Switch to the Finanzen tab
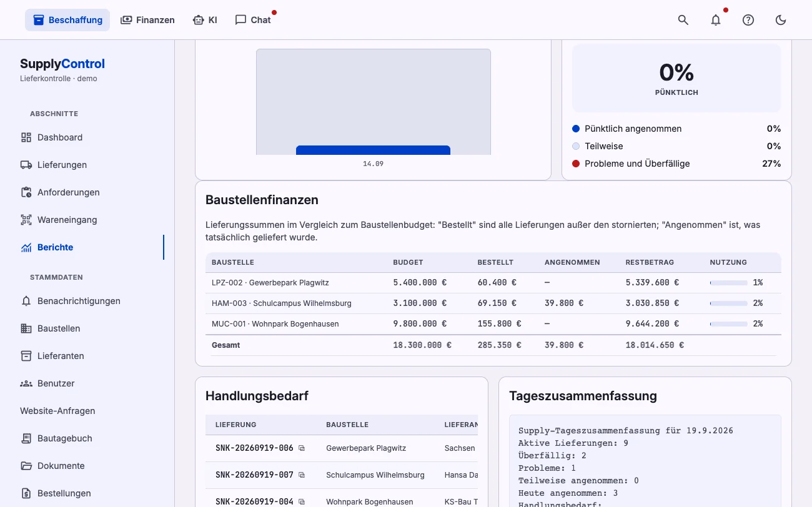The width and height of the screenshot is (812, 507). point(147,20)
